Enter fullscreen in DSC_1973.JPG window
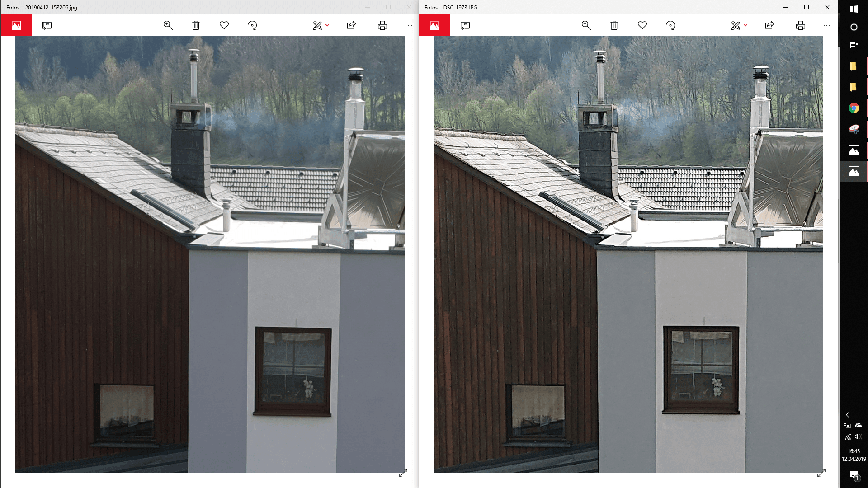The height and width of the screenshot is (488, 868). click(x=821, y=473)
